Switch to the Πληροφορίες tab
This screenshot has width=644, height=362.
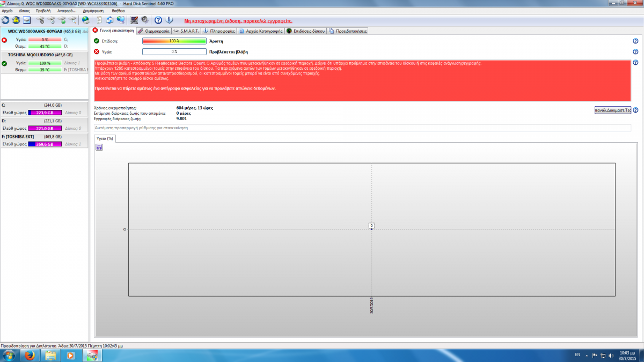(220, 31)
